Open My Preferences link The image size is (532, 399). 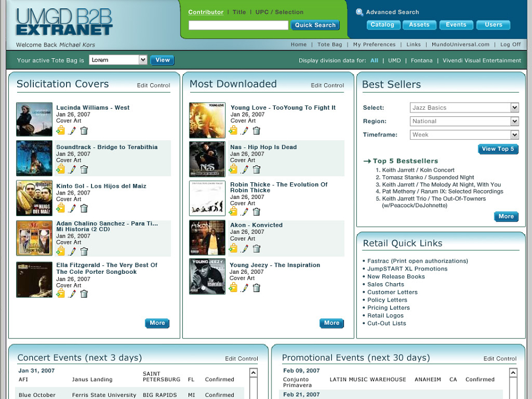coord(374,44)
